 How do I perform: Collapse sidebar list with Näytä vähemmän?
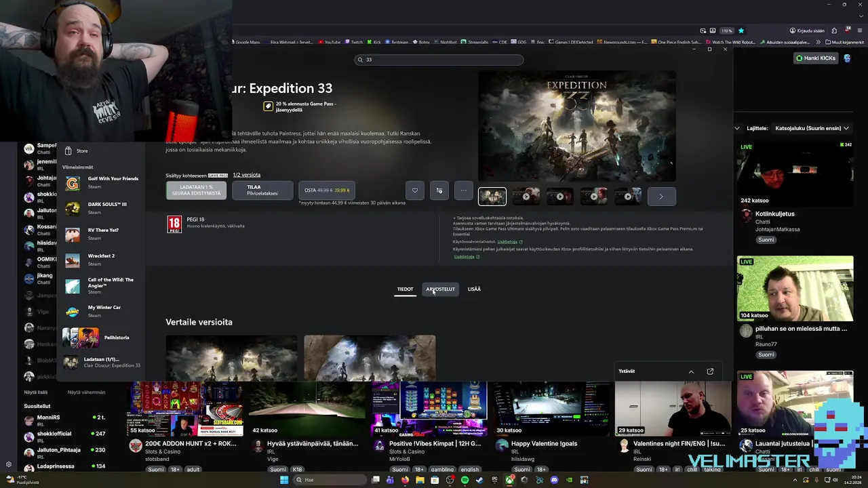[87, 392]
